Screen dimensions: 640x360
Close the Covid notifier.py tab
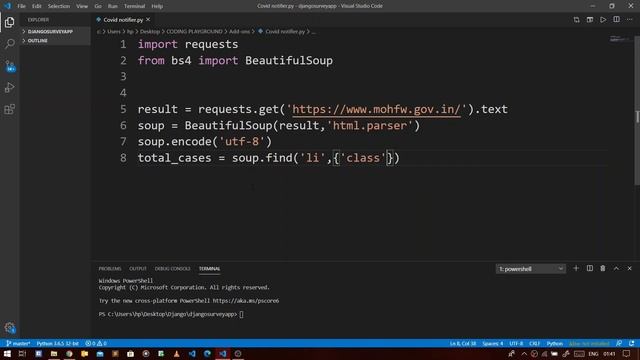pyautogui.click(x=148, y=20)
